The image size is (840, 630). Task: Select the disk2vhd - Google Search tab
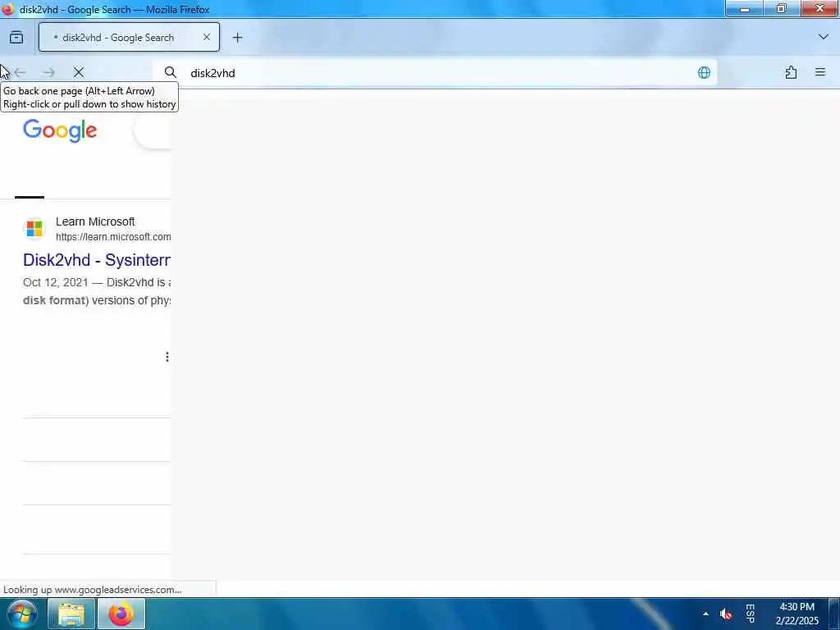click(129, 38)
